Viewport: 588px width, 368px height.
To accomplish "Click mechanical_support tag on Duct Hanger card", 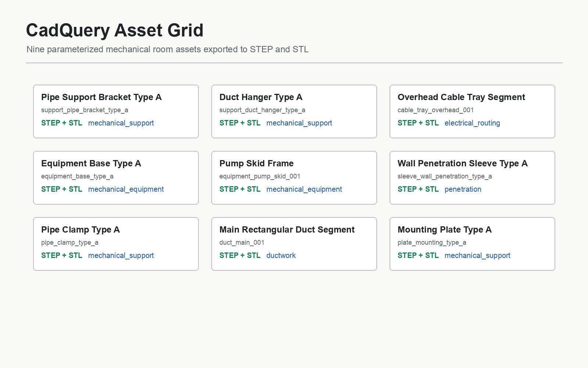I will point(299,123).
